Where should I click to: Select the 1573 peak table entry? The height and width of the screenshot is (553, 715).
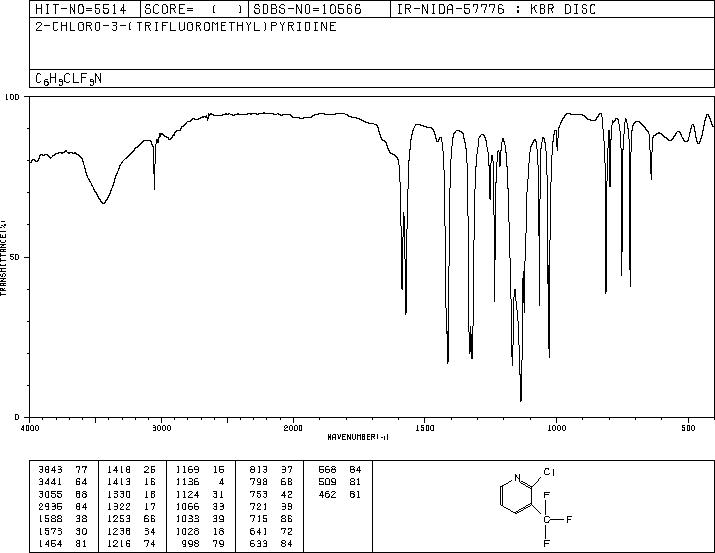(x=63, y=532)
